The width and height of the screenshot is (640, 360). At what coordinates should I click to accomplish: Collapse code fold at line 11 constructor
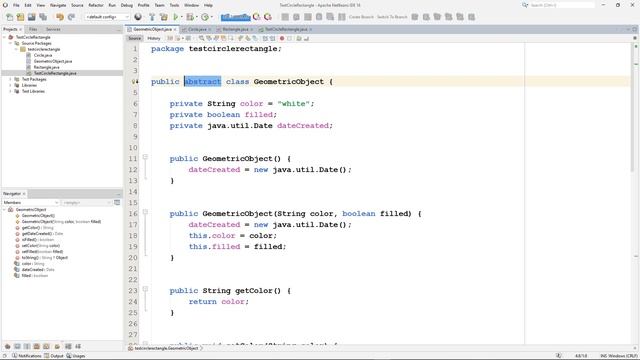click(145, 157)
